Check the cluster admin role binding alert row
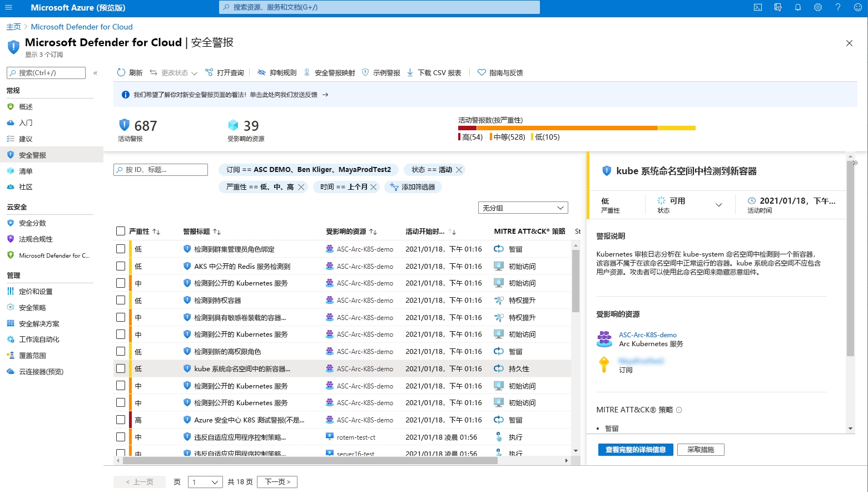Viewport: 868px width, 492px height. 121,249
